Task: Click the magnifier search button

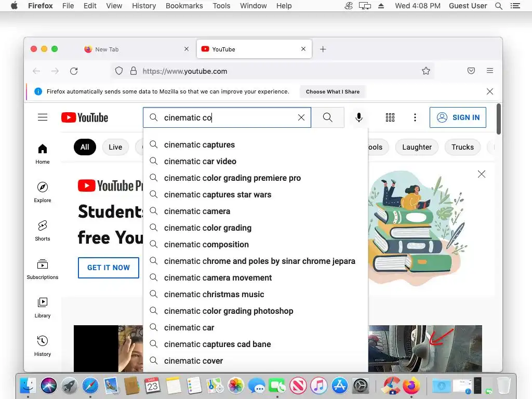Action: click(x=327, y=117)
